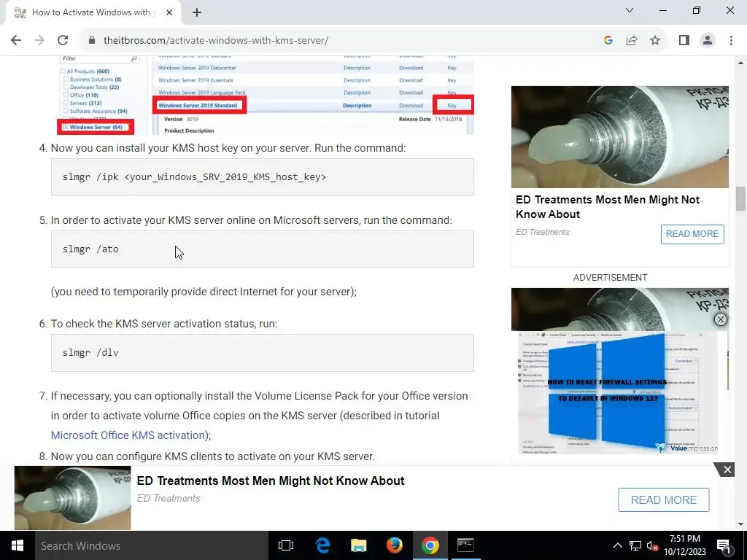Viewport: 747px width, 560px height.
Task: Click the page vertical scrollbar thumb
Action: coord(740,198)
